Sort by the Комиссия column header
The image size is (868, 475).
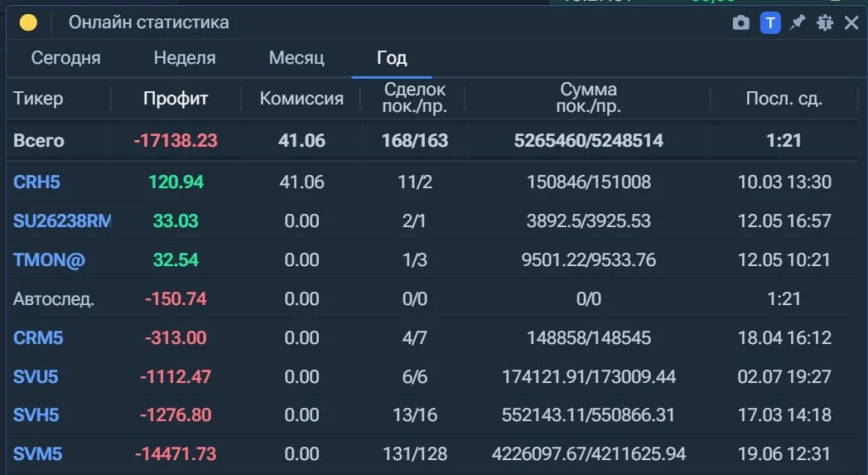tap(301, 99)
